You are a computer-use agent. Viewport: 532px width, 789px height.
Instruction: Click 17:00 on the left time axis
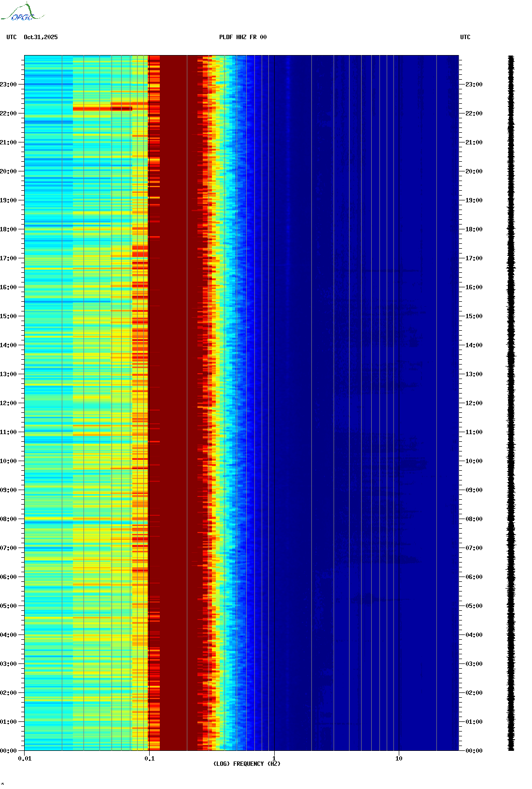[8, 258]
